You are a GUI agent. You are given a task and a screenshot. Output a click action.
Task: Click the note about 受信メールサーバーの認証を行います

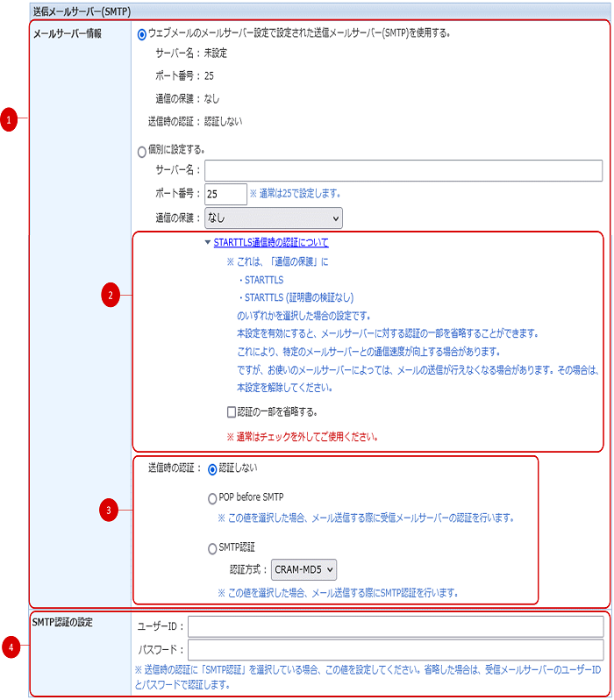click(366, 518)
